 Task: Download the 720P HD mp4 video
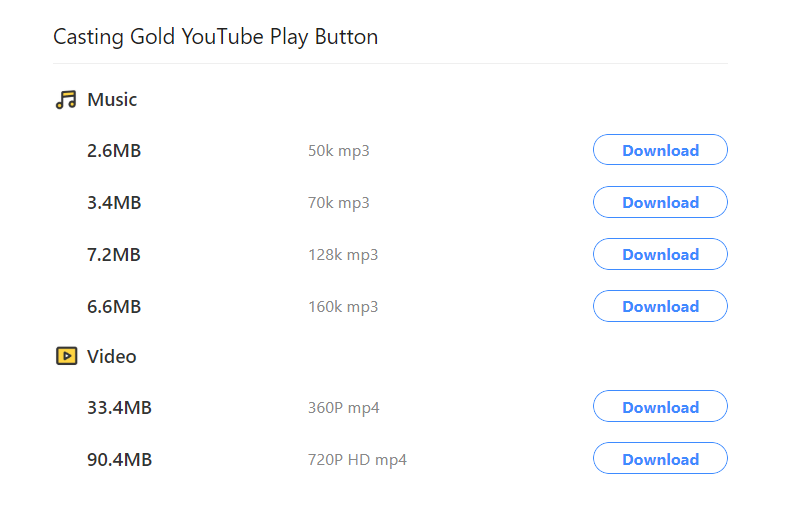coord(660,459)
